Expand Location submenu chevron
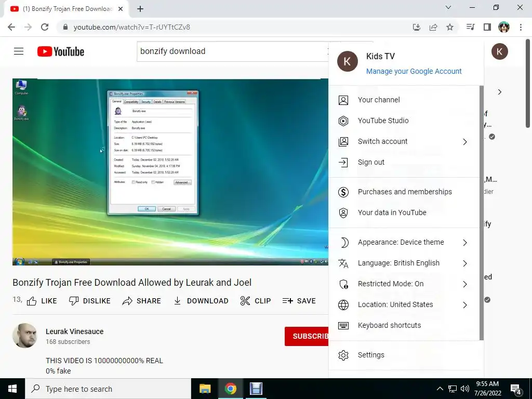Image resolution: width=532 pixels, height=399 pixels. point(465,305)
